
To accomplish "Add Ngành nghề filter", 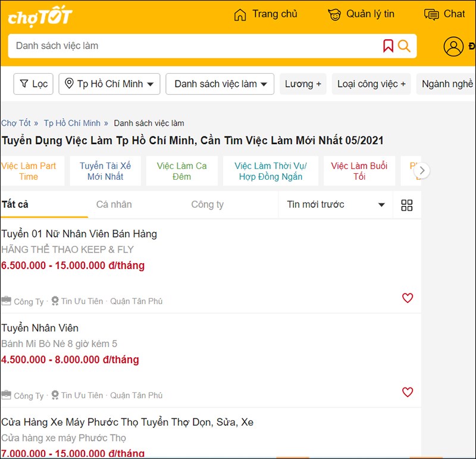I will click(x=447, y=84).
